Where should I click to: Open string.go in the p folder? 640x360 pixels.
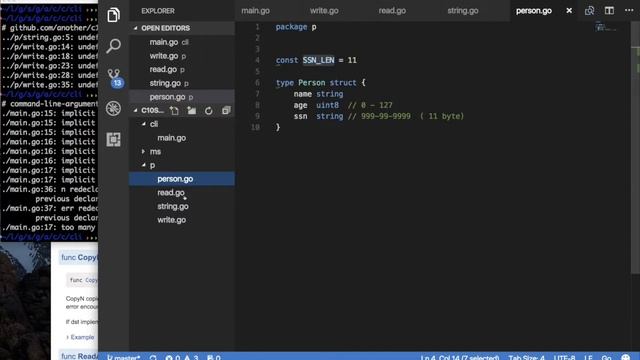coord(173,207)
